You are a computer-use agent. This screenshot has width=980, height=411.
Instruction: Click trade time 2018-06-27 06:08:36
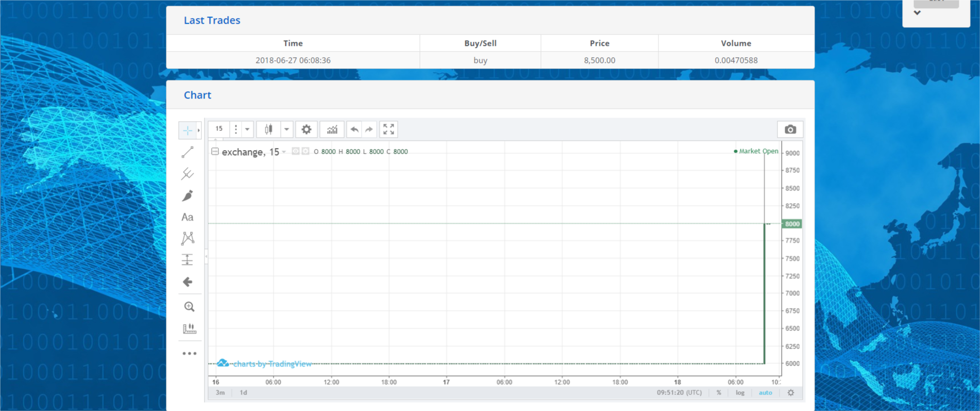293,60
